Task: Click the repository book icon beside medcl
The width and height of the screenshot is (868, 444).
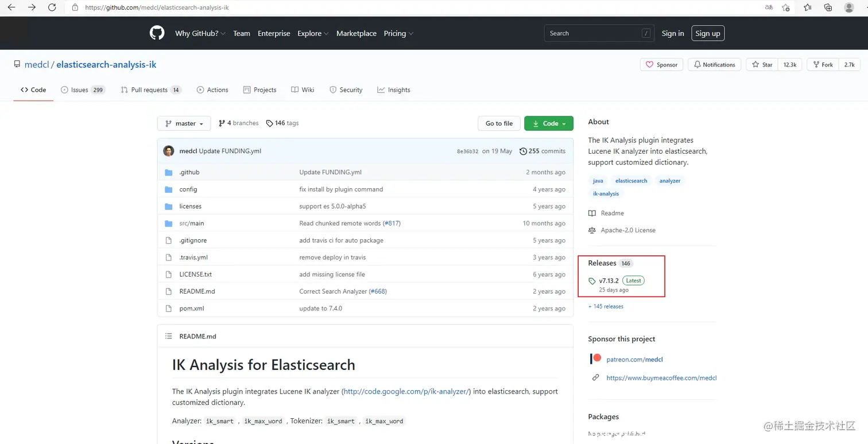Action: tap(17, 64)
